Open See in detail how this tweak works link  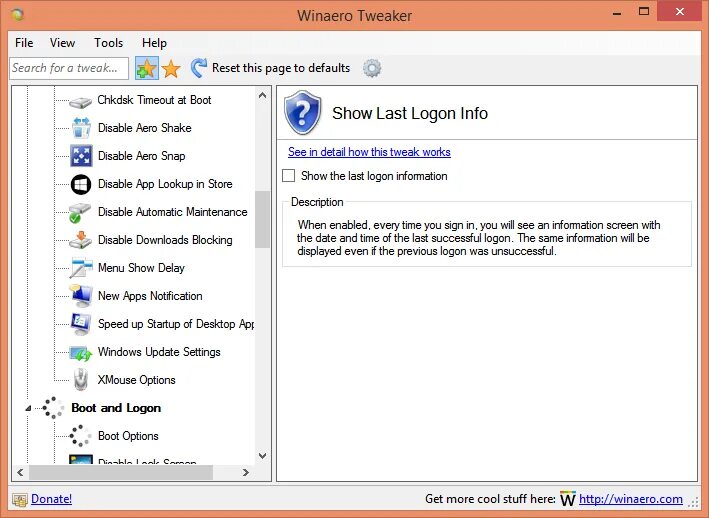(x=369, y=152)
